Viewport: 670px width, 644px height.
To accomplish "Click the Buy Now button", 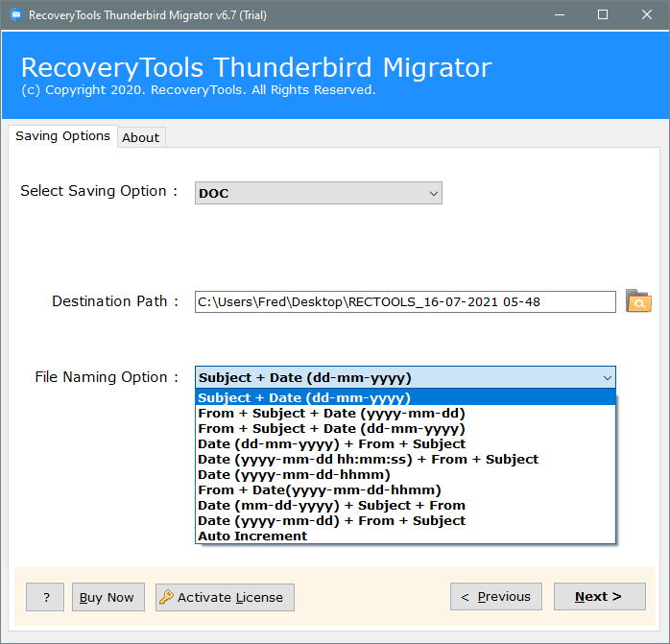I will click(x=108, y=597).
